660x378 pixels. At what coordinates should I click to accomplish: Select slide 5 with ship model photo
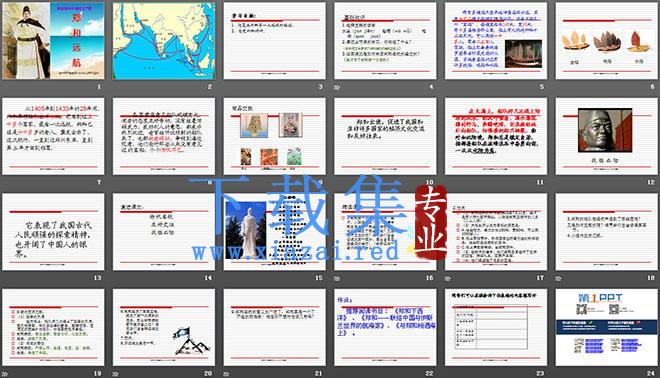click(496, 41)
